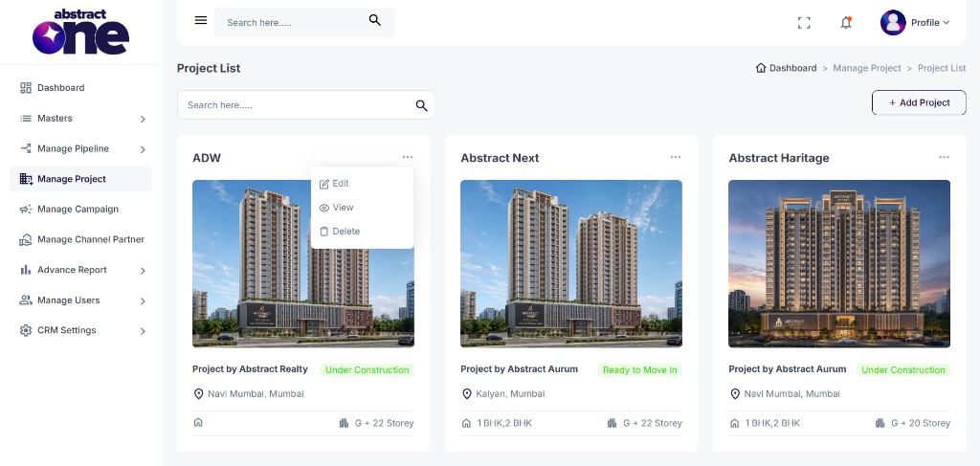Click the Dashboard breadcrumb link

coord(792,68)
